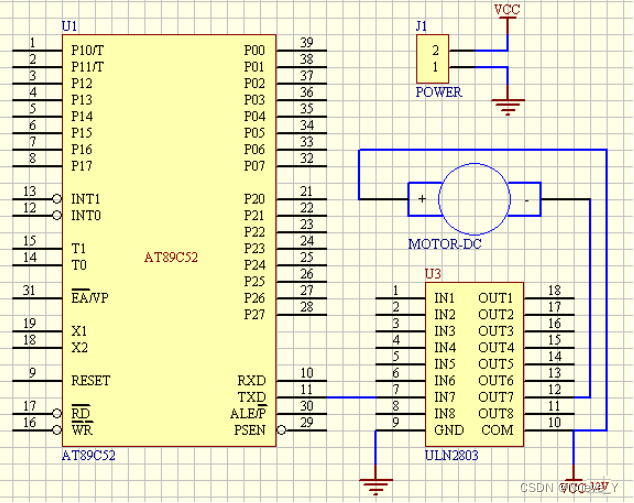The width and height of the screenshot is (634, 503).
Task: Click the inversion bubble on INT1 pin
Action: (57, 199)
